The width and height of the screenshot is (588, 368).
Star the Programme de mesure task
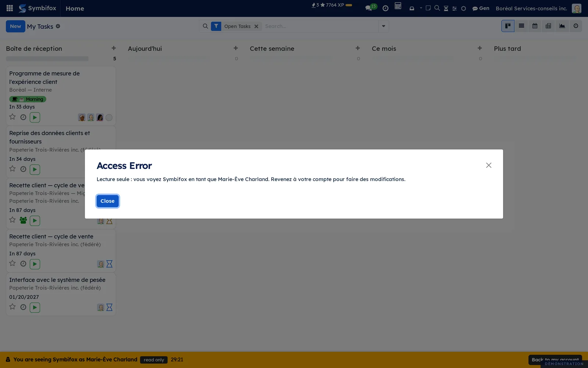pyautogui.click(x=12, y=117)
